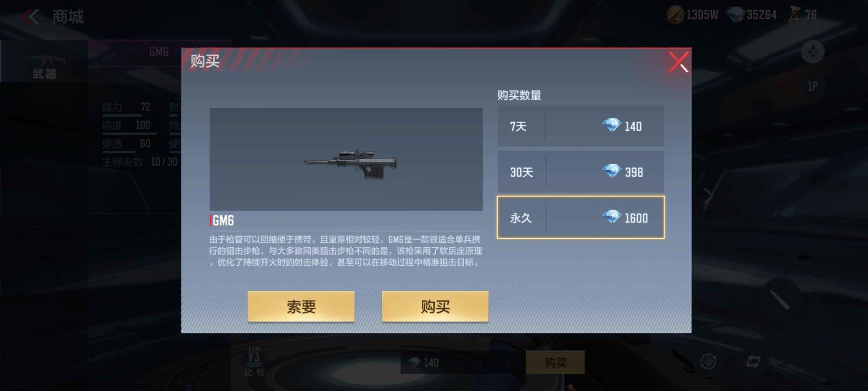Tap the four-diamond layout icon
868x391 pixels.
click(x=813, y=52)
